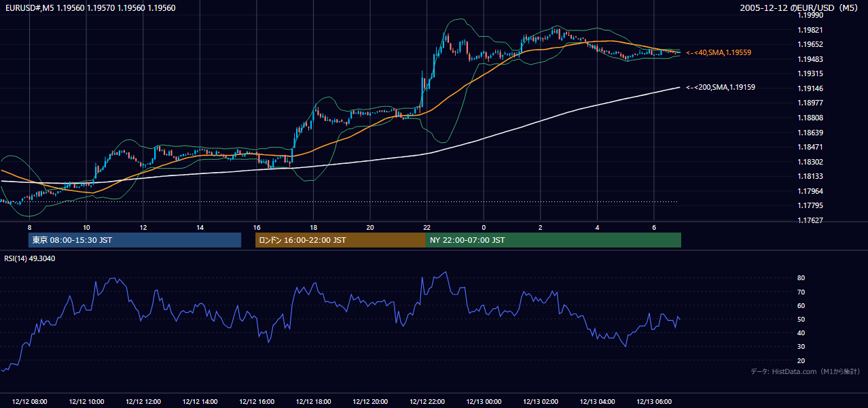Select the ロンドン 16:00-22:00 JST session bar

point(340,240)
